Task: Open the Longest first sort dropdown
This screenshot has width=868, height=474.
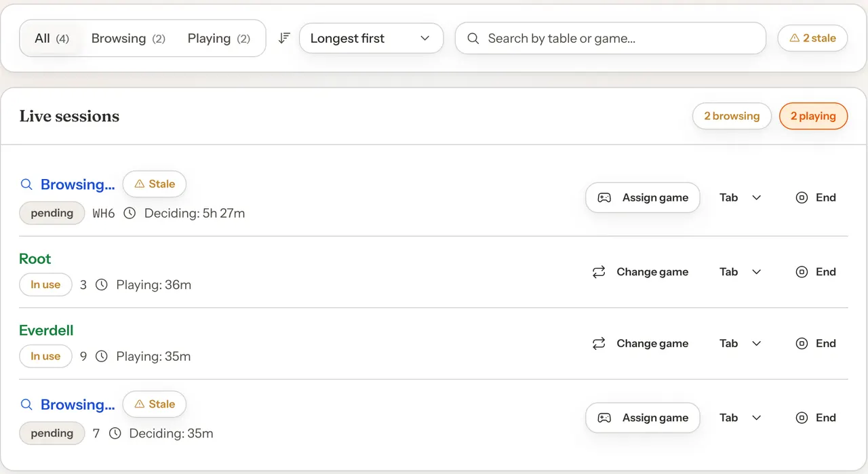Action: pyautogui.click(x=371, y=39)
